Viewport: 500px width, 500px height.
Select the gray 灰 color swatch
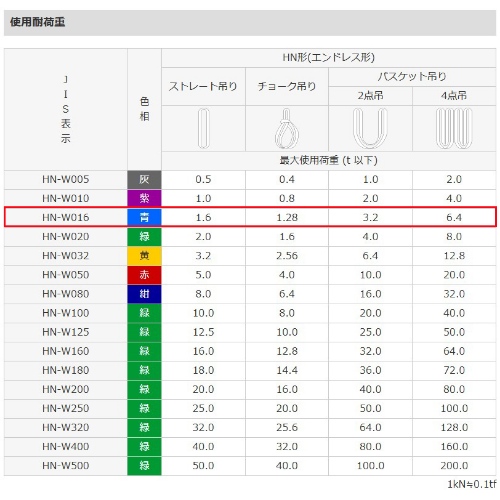pyautogui.click(x=144, y=180)
